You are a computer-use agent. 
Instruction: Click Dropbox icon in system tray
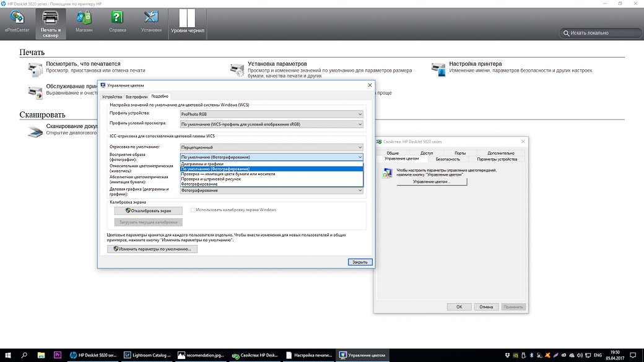pos(507,355)
